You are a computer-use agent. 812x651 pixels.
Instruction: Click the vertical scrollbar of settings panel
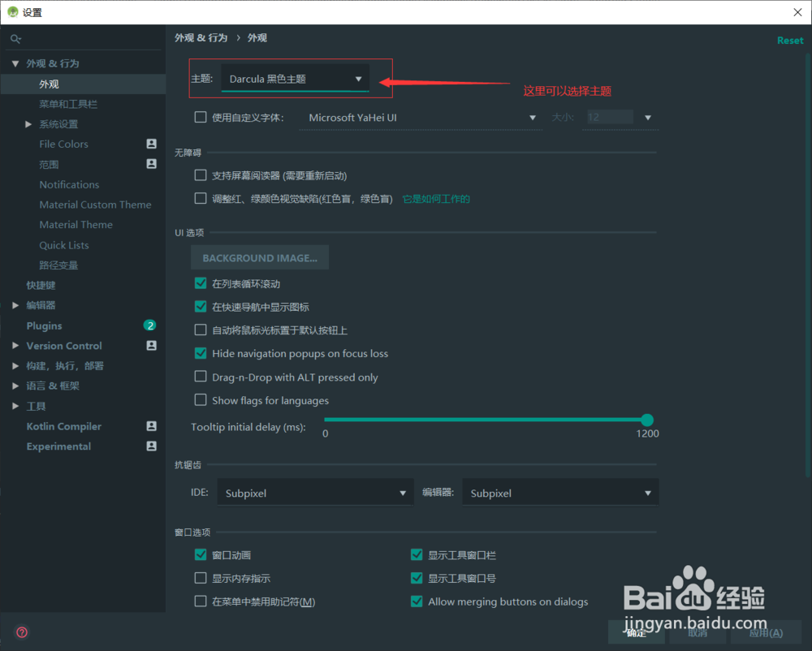click(808, 264)
